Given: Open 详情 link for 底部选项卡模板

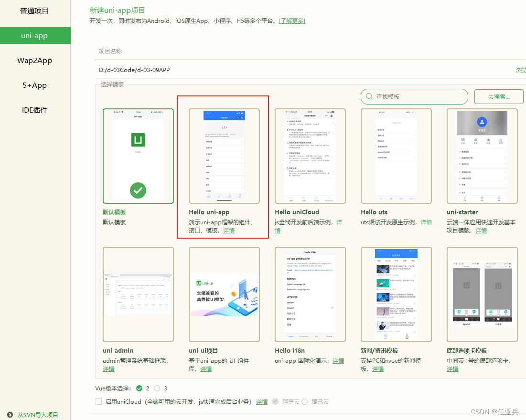Looking at the screenshot, I should 452,369.
